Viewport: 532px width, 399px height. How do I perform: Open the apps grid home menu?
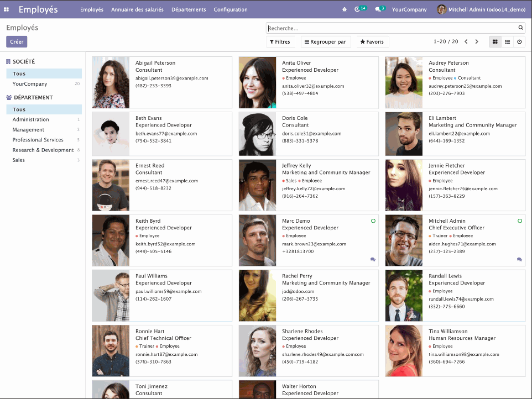pos(7,9)
